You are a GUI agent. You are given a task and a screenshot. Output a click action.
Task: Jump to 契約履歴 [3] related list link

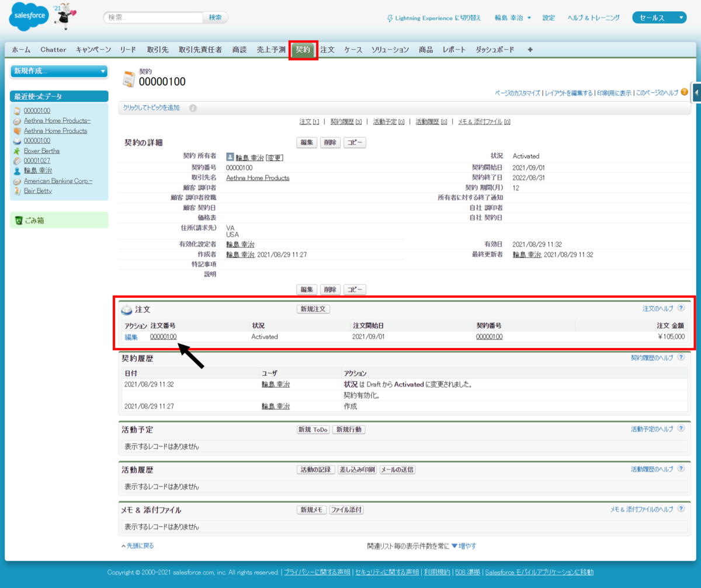pyautogui.click(x=346, y=122)
